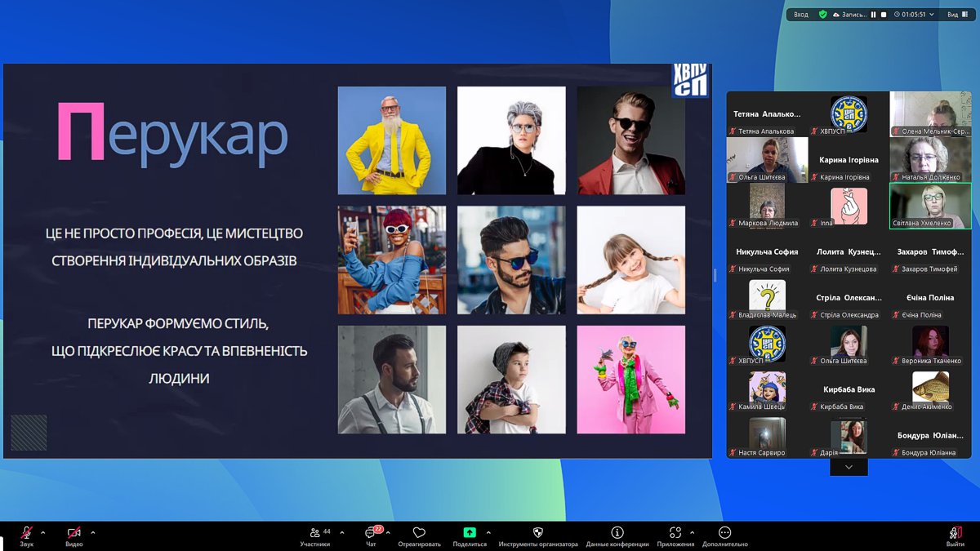Click muted mic icon beside Inna
The width and height of the screenshot is (980, 551).
click(x=815, y=223)
